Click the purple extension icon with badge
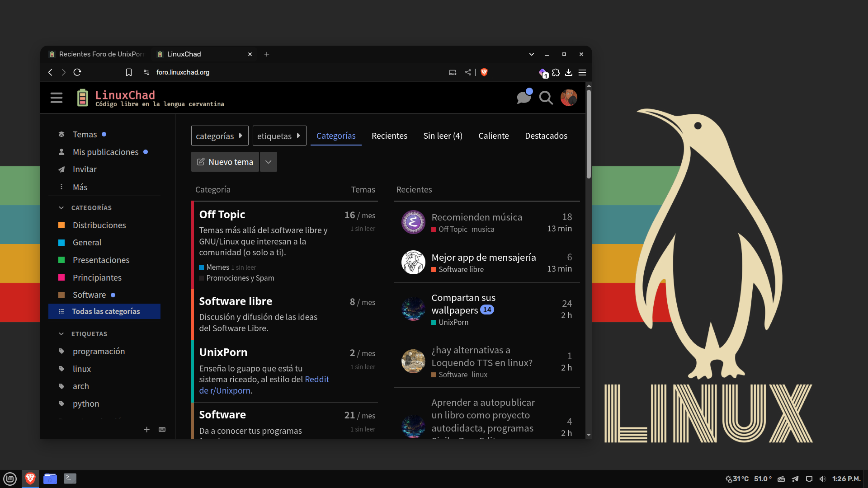 (x=543, y=73)
